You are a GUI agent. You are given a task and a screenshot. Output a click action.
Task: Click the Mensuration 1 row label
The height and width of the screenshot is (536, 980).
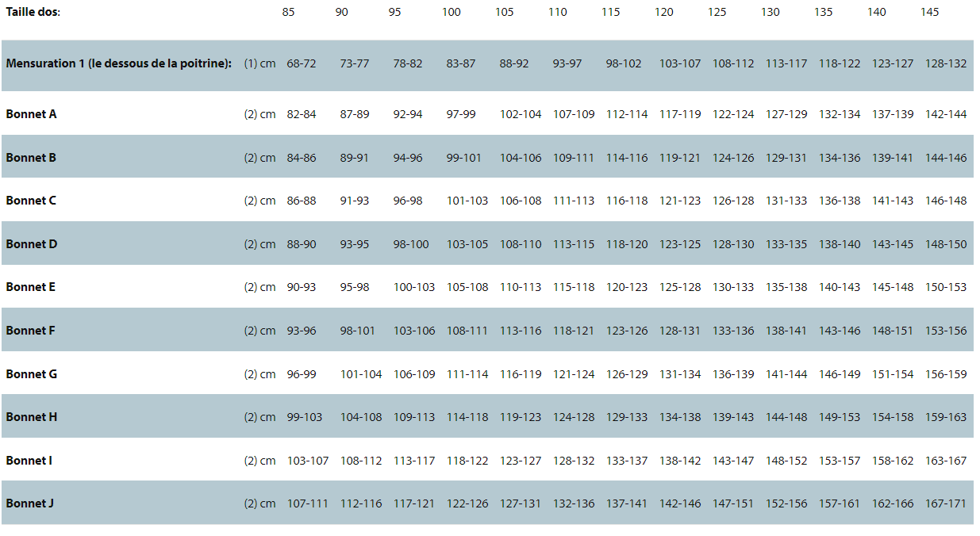(119, 63)
